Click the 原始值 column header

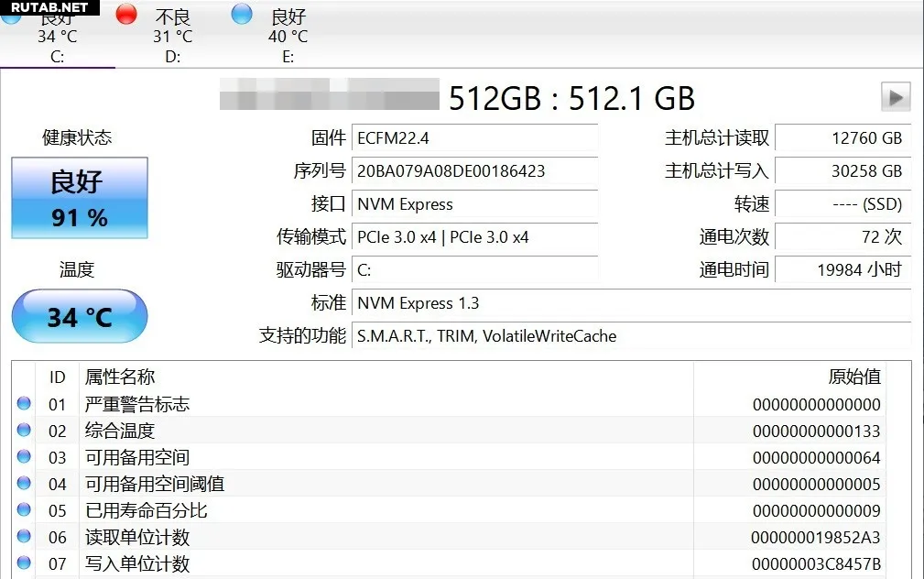[853, 377]
